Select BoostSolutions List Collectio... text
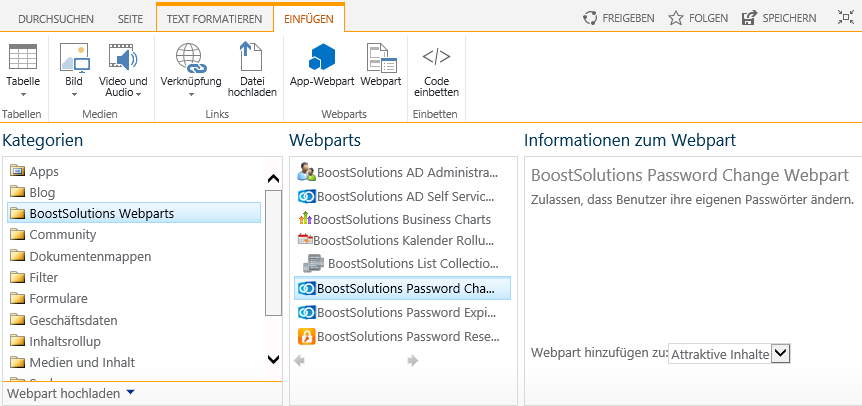This screenshot has height=406, width=862. [x=413, y=264]
